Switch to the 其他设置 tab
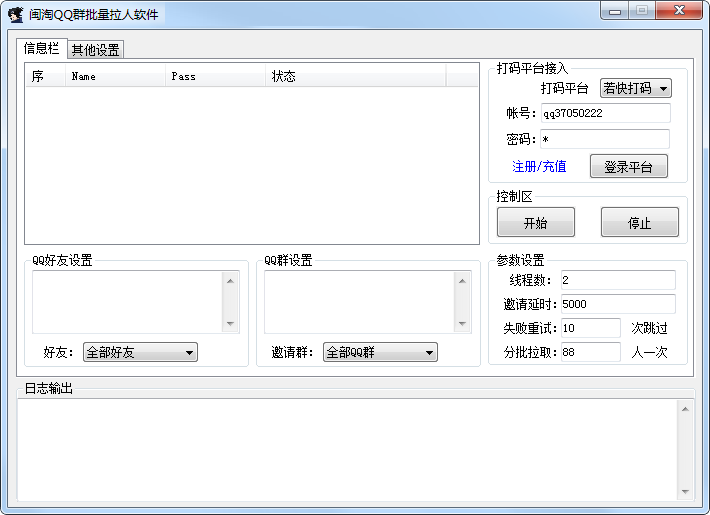The width and height of the screenshot is (710, 515). (96, 50)
